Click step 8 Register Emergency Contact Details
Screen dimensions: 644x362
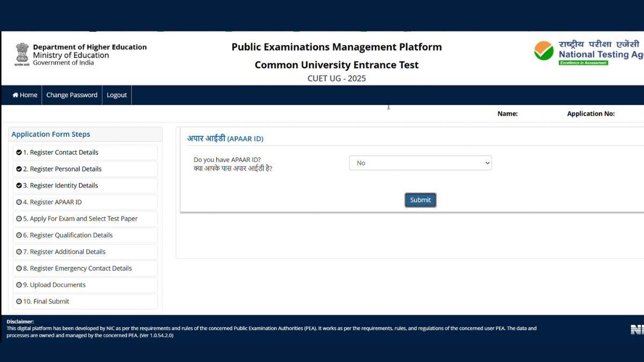[x=78, y=268]
